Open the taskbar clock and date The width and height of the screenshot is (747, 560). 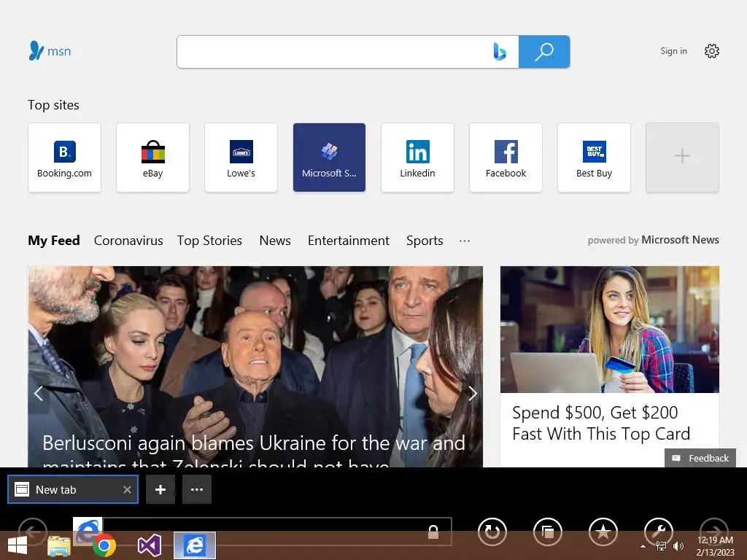point(716,546)
